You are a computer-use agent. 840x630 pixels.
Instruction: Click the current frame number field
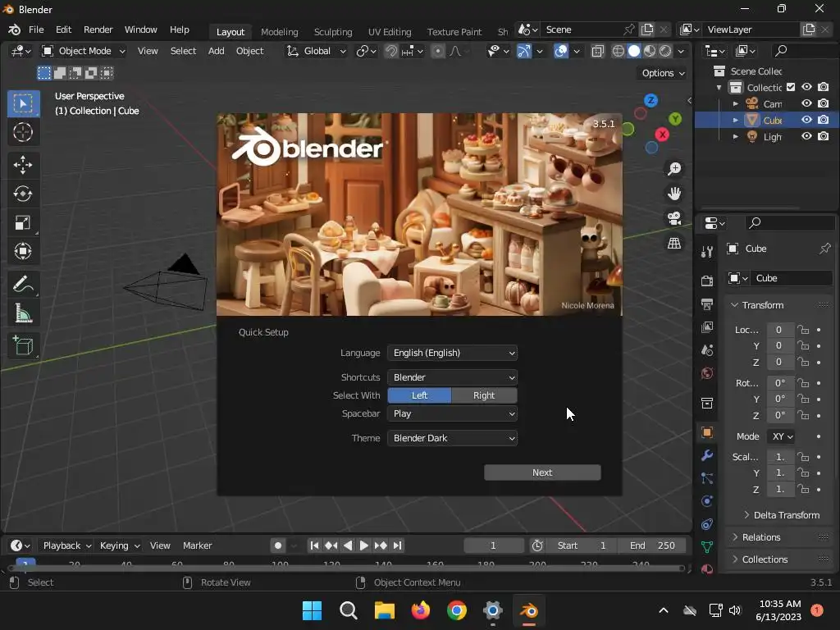pyautogui.click(x=493, y=546)
